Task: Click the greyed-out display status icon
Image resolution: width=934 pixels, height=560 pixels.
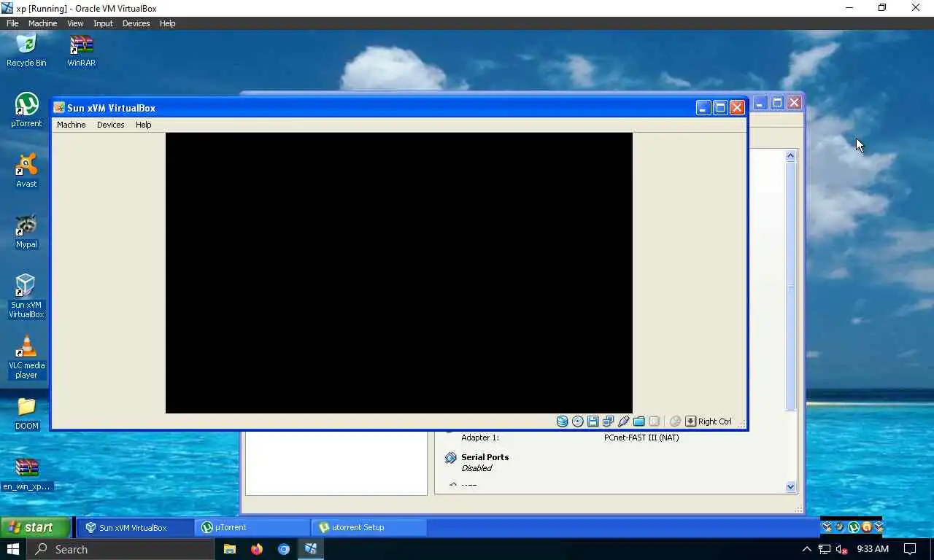Action: click(x=654, y=421)
